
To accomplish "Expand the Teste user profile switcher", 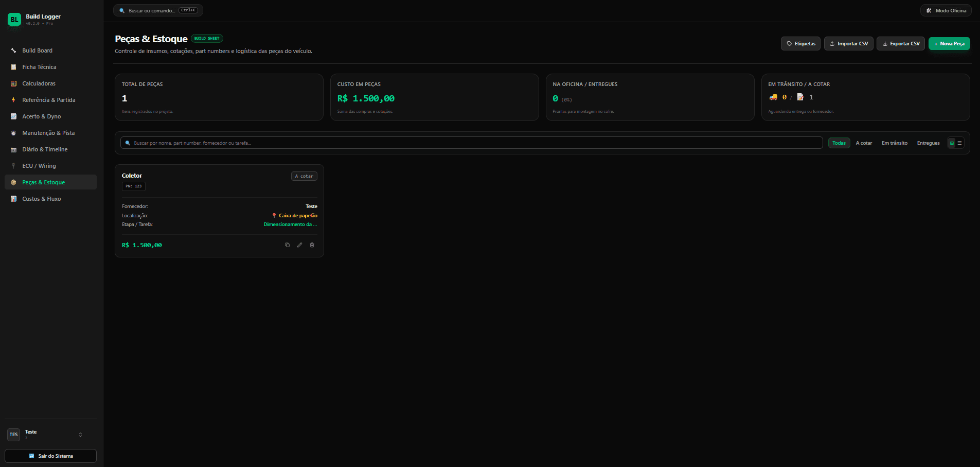I will pyautogui.click(x=50, y=435).
